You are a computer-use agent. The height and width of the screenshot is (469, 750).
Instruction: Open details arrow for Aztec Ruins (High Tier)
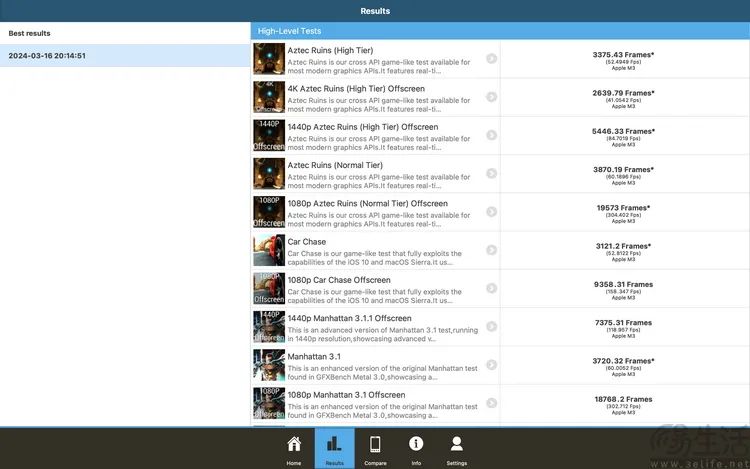pos(491,58)
